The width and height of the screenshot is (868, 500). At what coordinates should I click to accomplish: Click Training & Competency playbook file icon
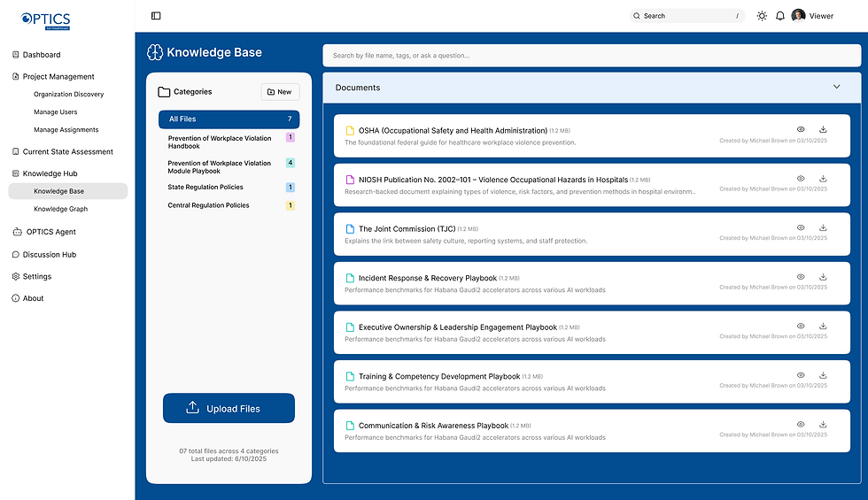tap(350, 377)
